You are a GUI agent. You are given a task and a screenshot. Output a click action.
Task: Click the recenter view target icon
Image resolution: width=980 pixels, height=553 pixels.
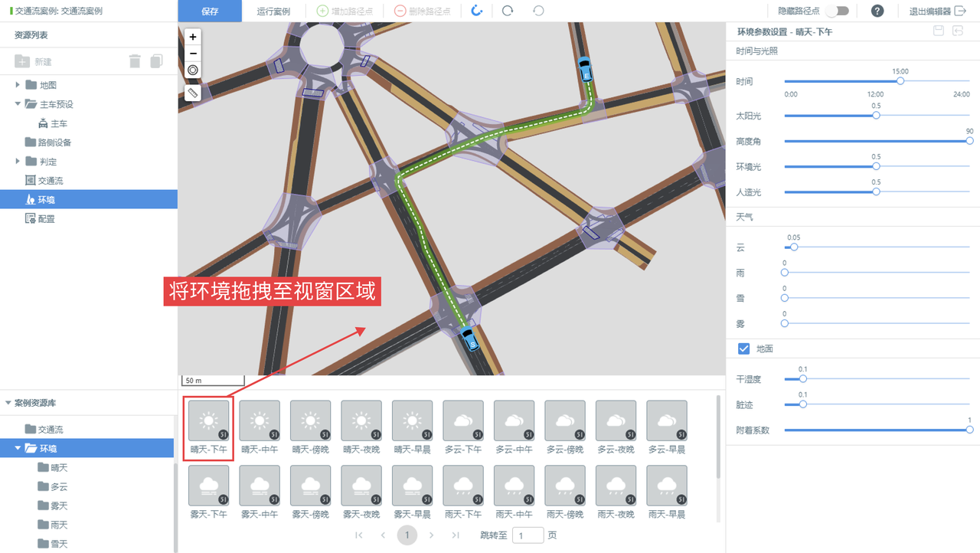pyautogui.click(x=193, y=70)
